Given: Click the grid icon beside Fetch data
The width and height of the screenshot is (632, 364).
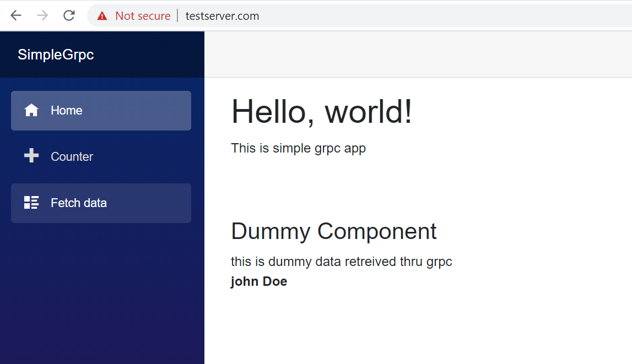Looking at the screenshot, I should tap(31, 203).
